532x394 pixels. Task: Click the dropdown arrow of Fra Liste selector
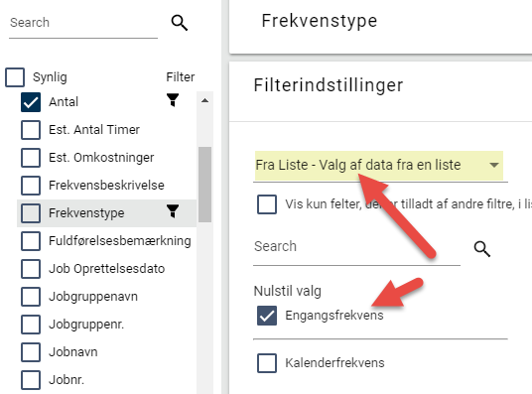point(494,165)
